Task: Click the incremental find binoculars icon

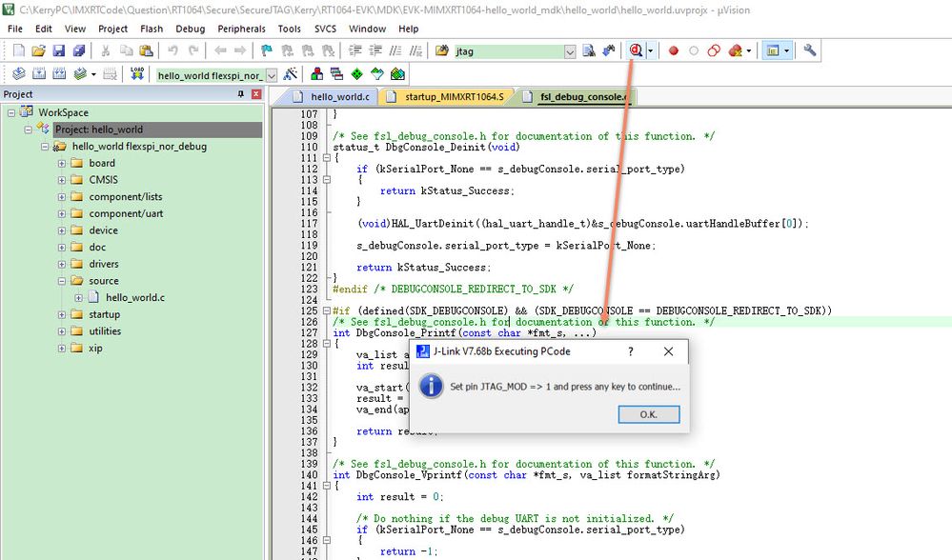Action: pos(609,51)
